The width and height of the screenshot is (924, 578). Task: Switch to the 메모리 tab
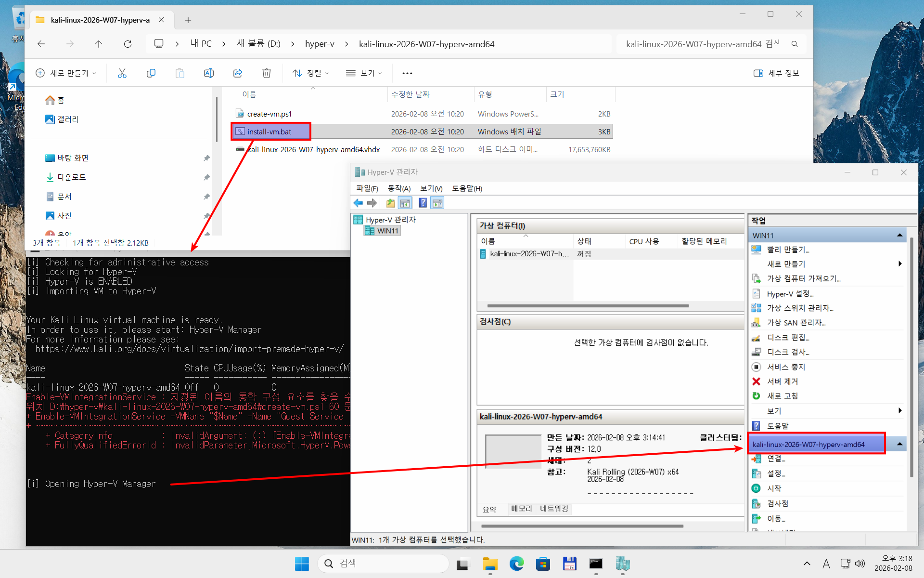point(522,509)
